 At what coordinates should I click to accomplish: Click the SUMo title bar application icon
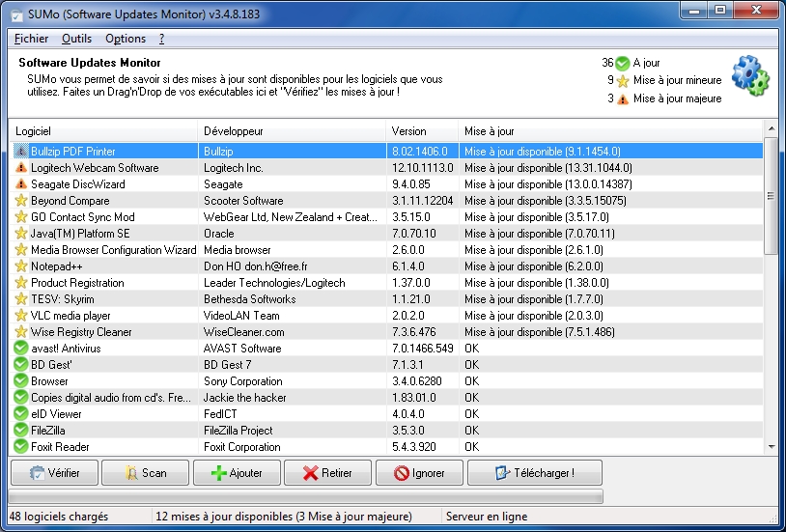coord(16,14)
